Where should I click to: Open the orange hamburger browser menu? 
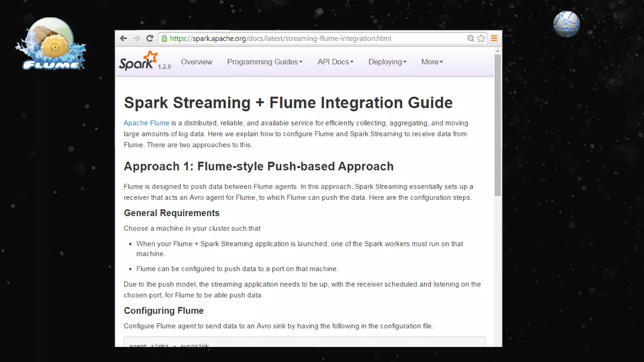click(494, 38)
